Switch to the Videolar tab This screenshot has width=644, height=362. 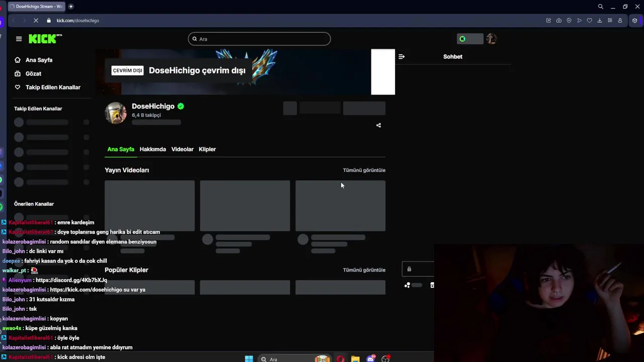tap(182, 149)
